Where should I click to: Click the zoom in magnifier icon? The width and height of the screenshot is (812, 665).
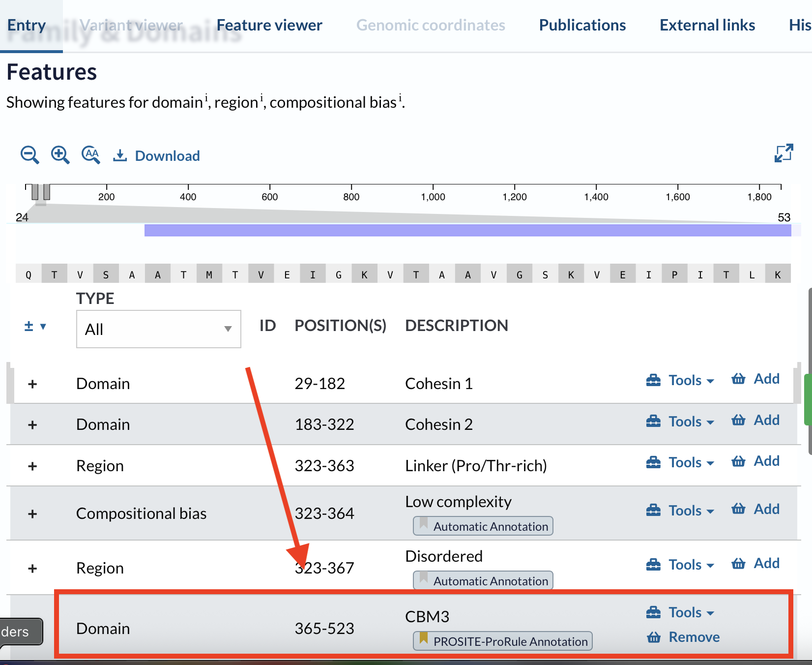pyautogui.click(x=60, y=155)
